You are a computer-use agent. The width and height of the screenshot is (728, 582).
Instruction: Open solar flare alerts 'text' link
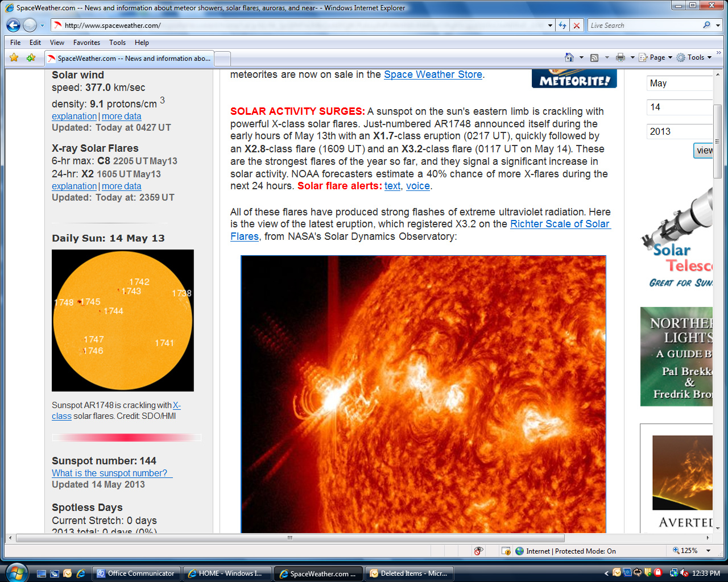click(x=392, y=186)
